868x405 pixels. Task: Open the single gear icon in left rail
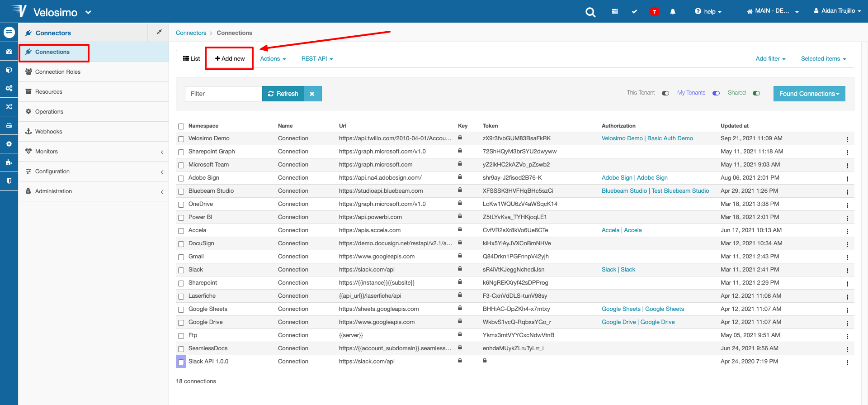pos(9,144)
